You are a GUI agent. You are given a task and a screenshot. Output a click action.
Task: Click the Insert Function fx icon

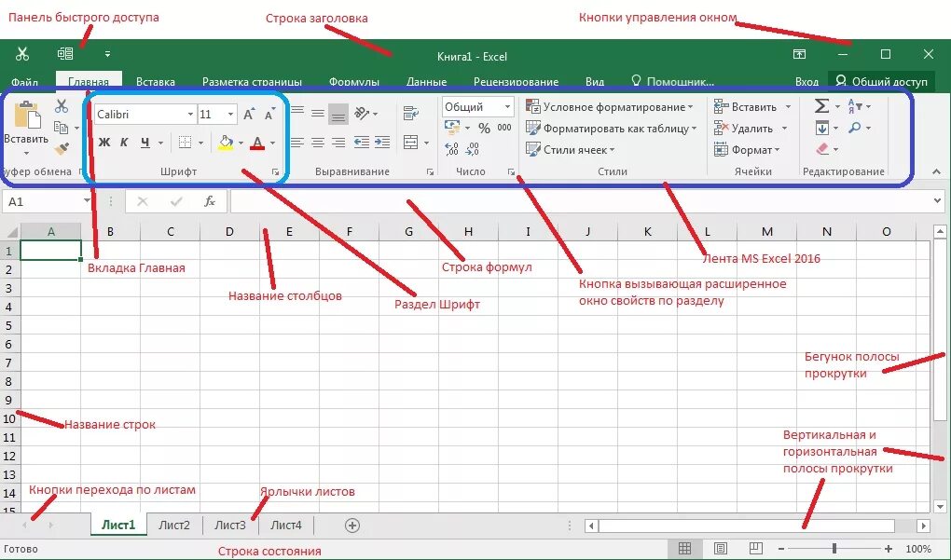[x=209, y=201]
